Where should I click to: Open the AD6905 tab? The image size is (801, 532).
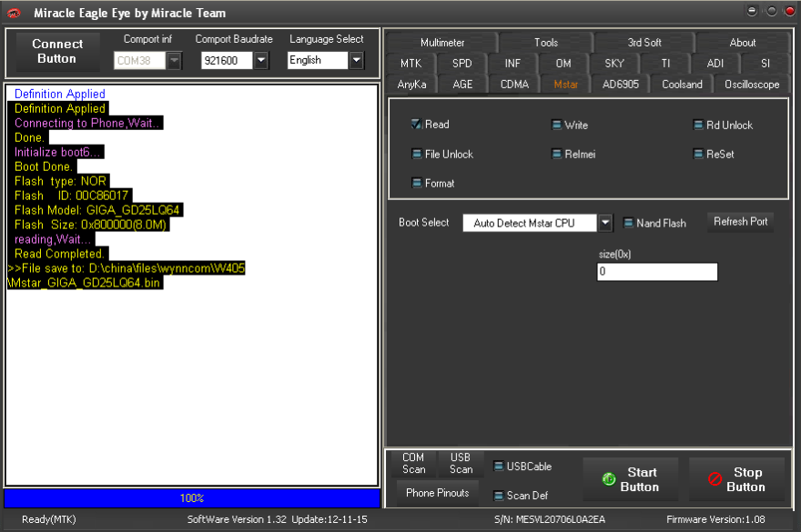point(620,85)
